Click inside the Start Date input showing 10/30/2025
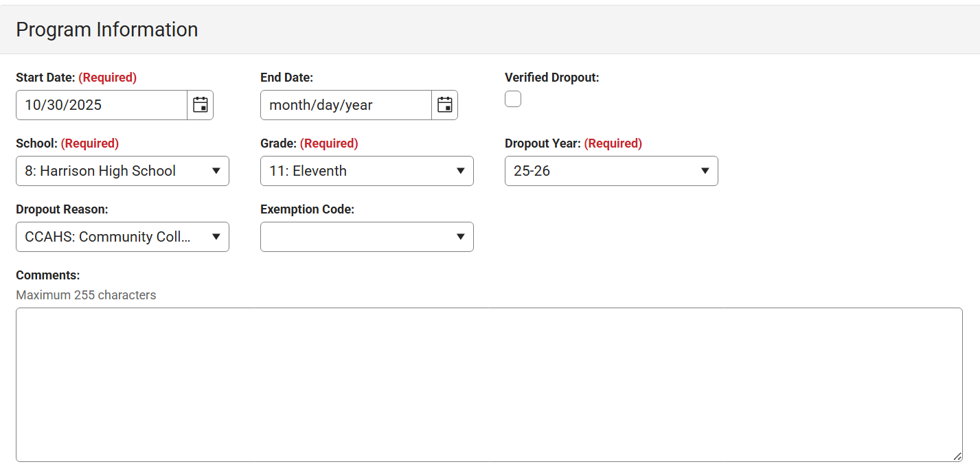Viewport: 980px width, 473px height. tap(96, 104)
